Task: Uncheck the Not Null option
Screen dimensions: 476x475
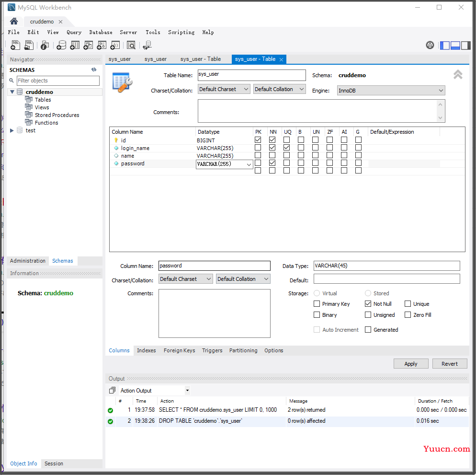Action: click(x=368, y=303)
